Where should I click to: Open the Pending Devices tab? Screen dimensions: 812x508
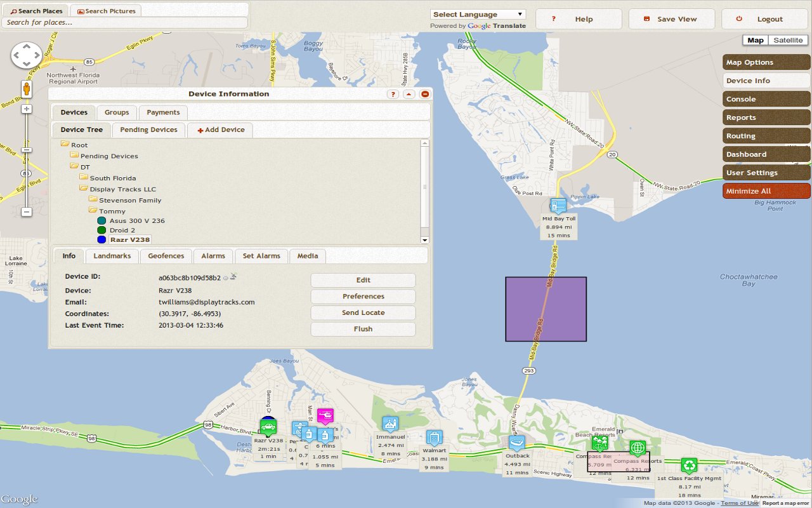[x=149, y=130]
